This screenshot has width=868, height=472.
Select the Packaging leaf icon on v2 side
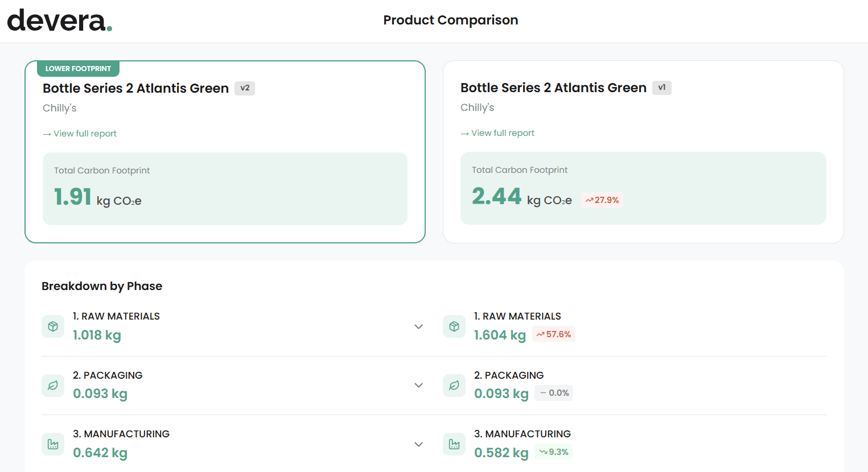[52, 386]
